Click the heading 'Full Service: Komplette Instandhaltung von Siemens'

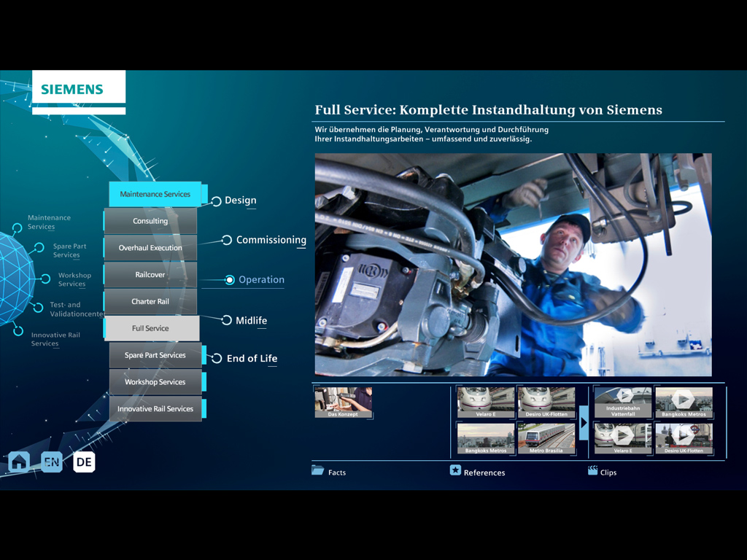coord(488,110)
